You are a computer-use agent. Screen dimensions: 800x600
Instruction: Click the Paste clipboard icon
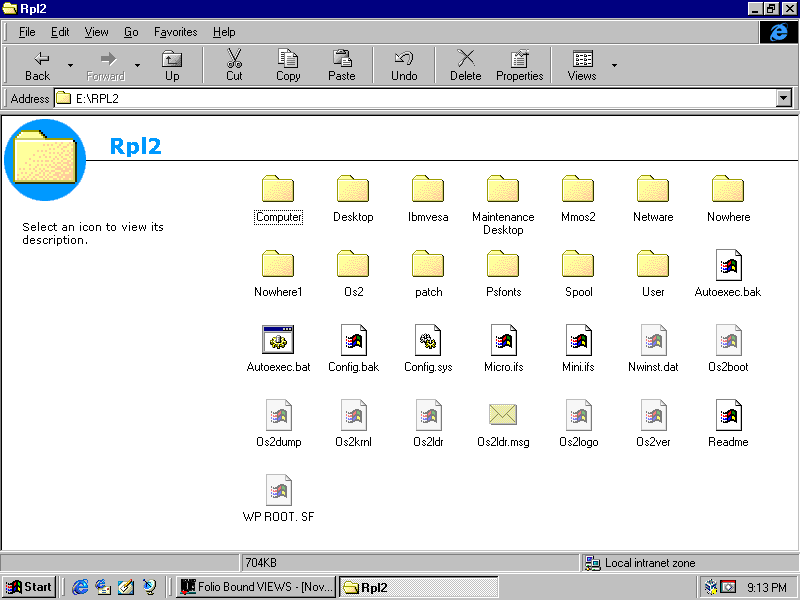[342, 58]
